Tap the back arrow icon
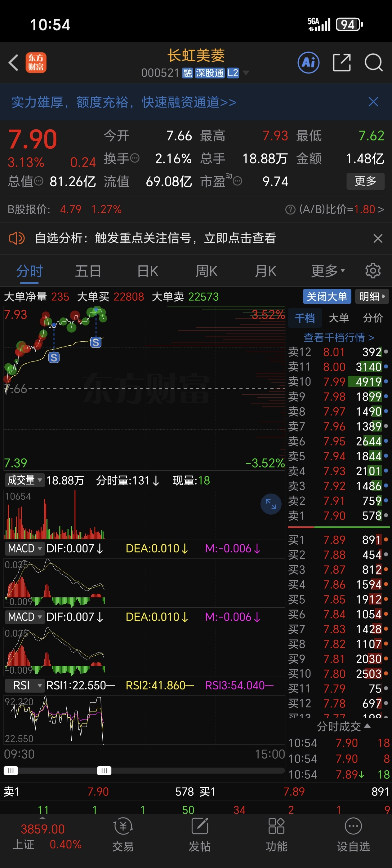 pos(13,63)
